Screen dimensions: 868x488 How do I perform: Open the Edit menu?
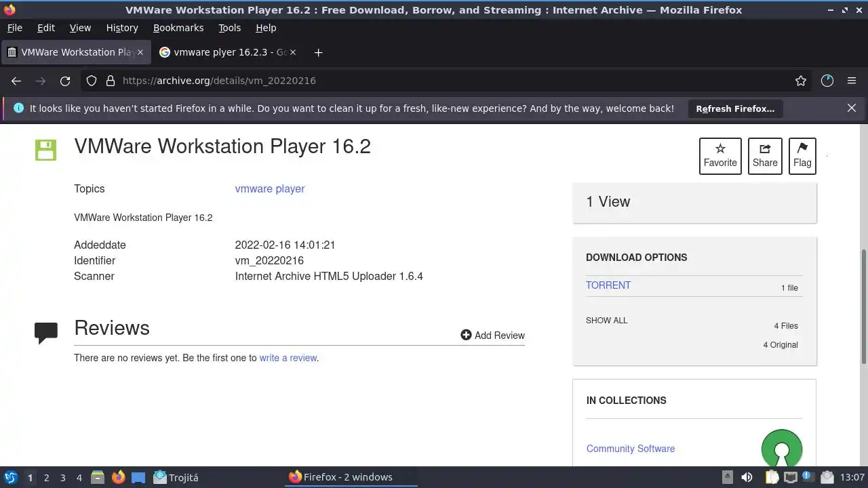[x=46, y=28]
